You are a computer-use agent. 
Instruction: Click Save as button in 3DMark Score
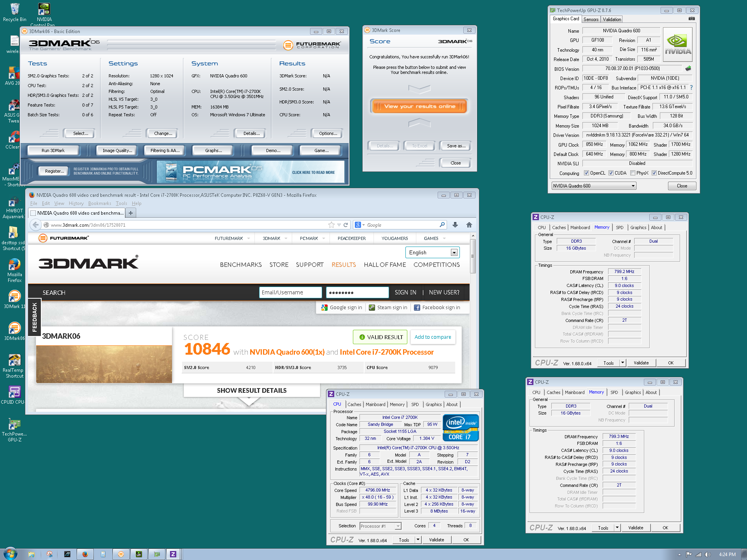coord(456,146)
